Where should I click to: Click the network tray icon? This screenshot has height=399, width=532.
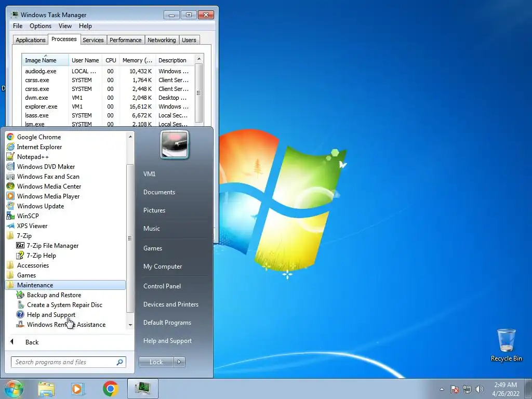pos(467,389)
